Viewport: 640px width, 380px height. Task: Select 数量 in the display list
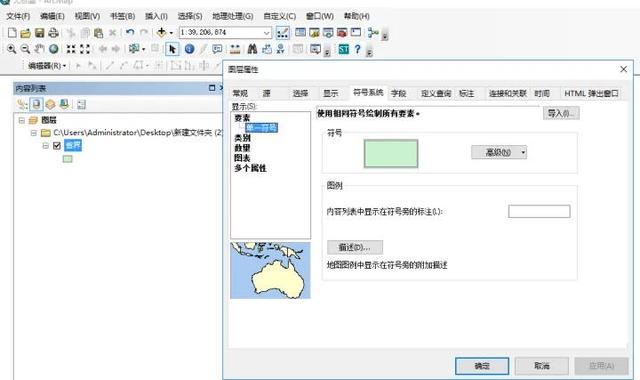(242, 148)
